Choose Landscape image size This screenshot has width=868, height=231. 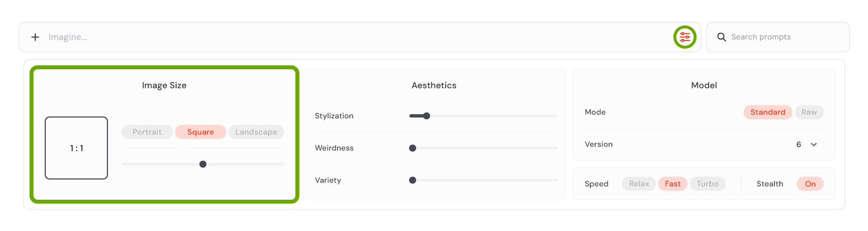(256, 132)
